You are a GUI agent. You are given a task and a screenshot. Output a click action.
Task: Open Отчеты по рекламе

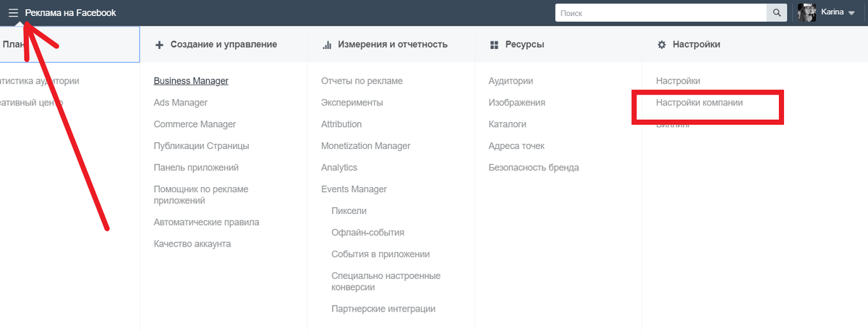click(362, 81)
